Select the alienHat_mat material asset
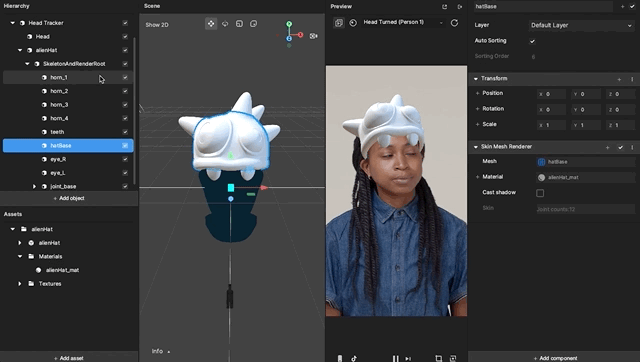The image size is (640, 362). (x=62, y=270)
